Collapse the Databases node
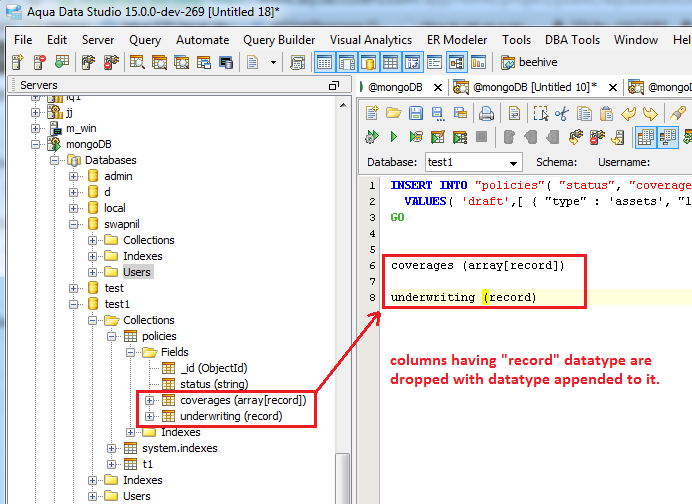Screen dimensions: 692x504 (x=54, y=160)
